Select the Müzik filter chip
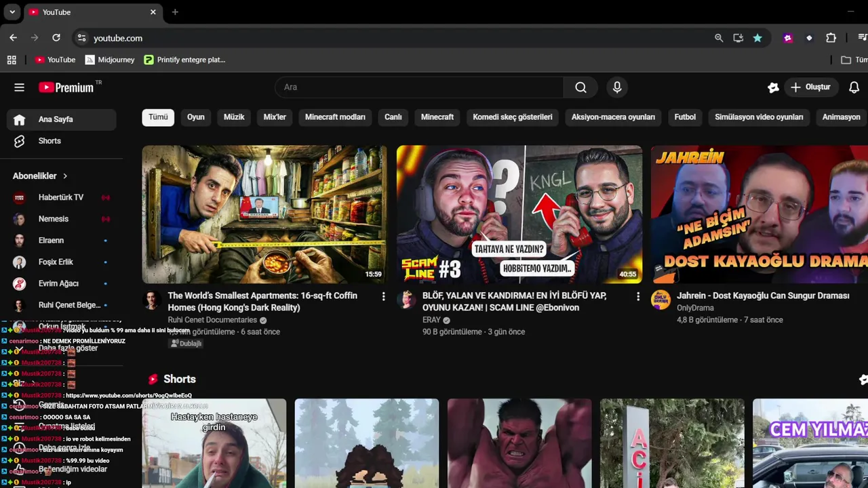 click(x=234, y=117)
